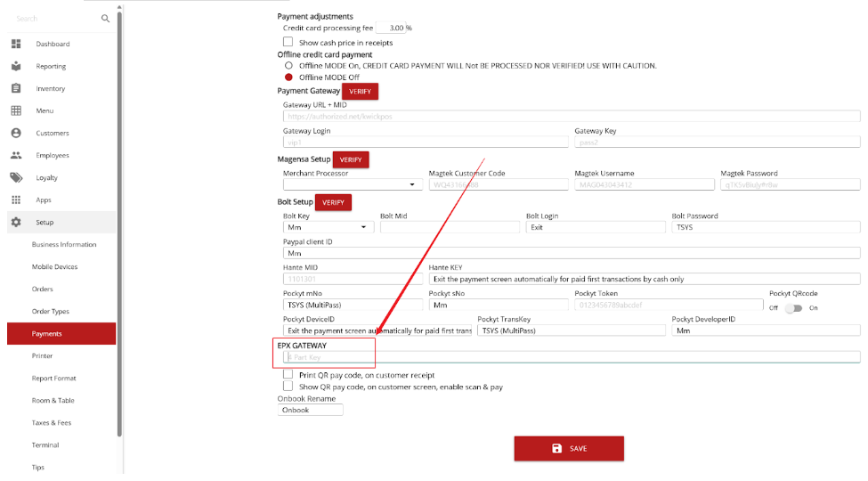Click the Inventory clipboard icon
Screen dimensions: 868x481
(16, 88)
